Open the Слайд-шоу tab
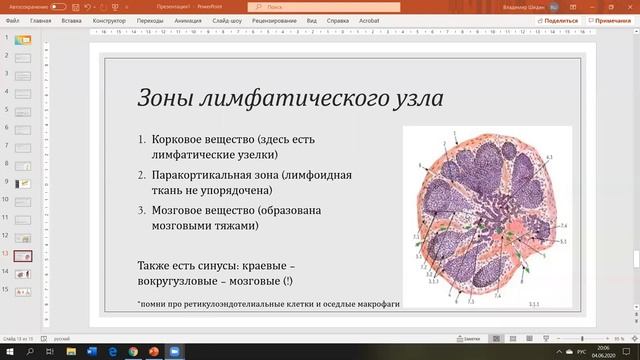 [x=227, y=20]
